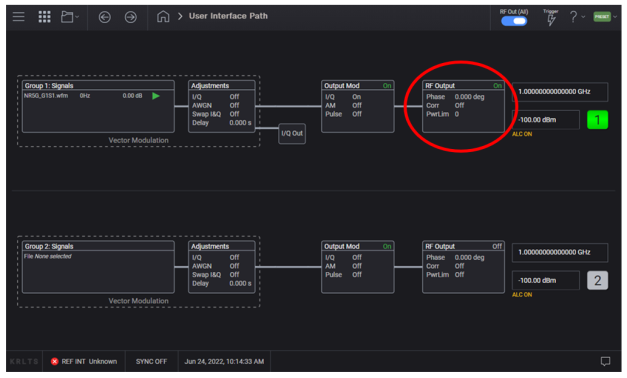Toggle the RF Out (All) switch
Image resolution: width=627 pixels, height=378 pixels.
point(514,21)
